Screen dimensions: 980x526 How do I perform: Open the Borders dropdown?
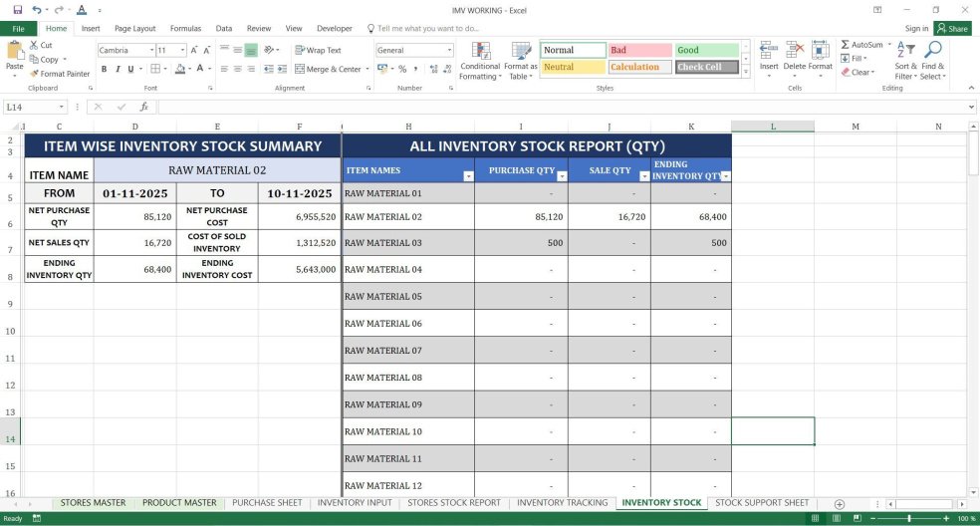[165, 69]
